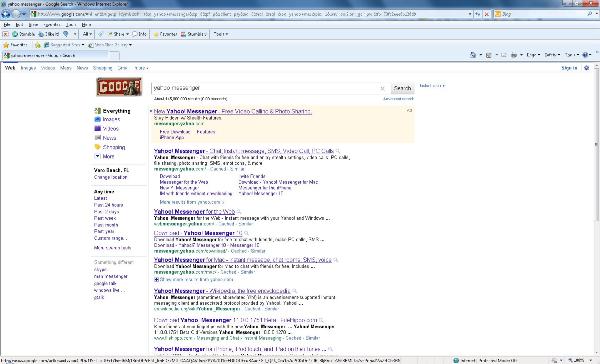Screen dimensions: 600x364
Task: Open the address bar history dropdown arrow
Action: 470,14
